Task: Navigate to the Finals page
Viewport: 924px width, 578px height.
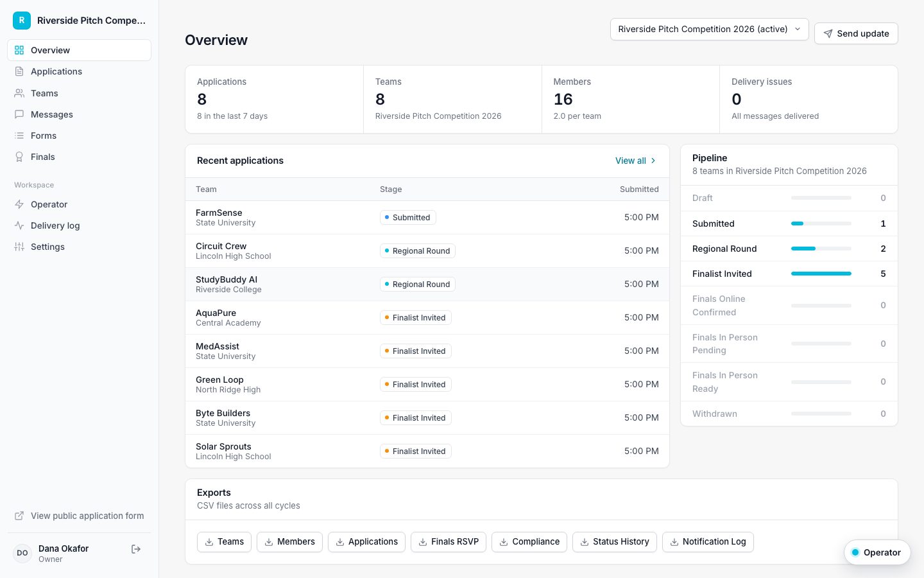Action: 80,157
